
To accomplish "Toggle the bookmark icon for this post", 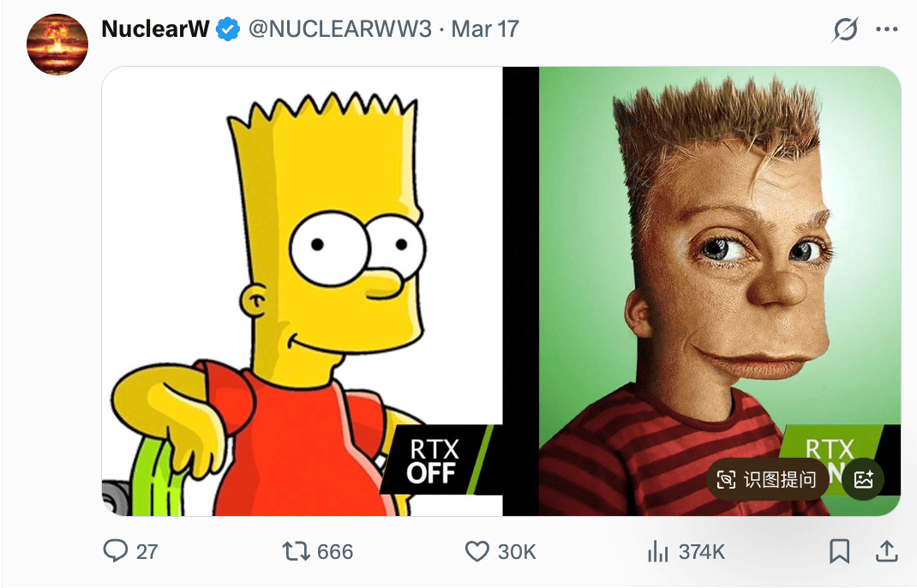I will (x=840, y=551).
